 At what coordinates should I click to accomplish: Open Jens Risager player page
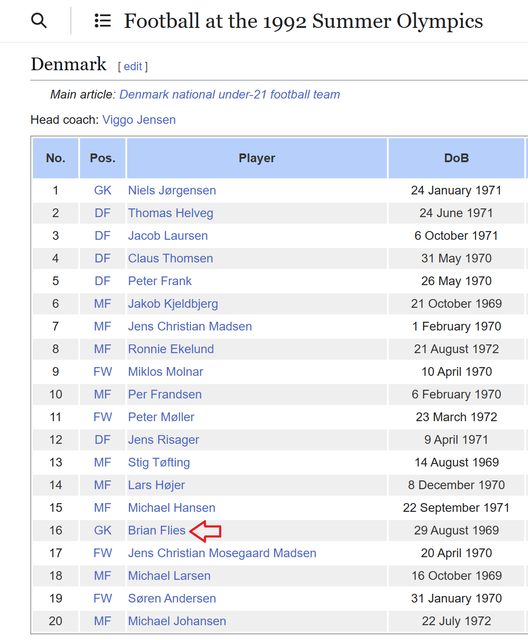click(163, 440)
